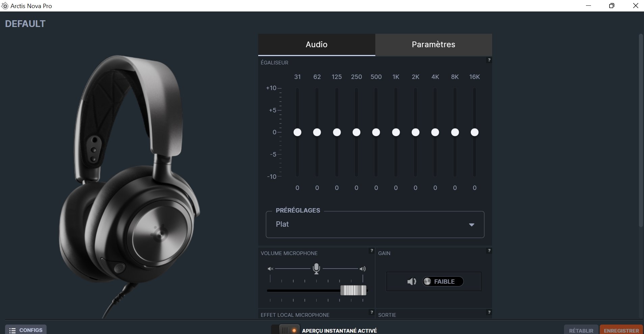This screenshot has width=644, height=334.
Task: Click the 125 Hz equalizer slider knob
Action: click(x=337, y=132)
